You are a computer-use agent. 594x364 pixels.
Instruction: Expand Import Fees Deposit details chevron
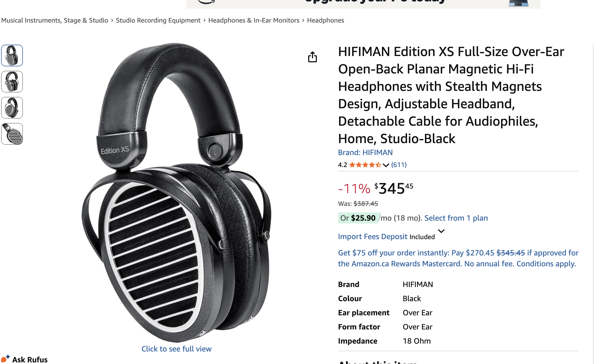coord(441,231)
